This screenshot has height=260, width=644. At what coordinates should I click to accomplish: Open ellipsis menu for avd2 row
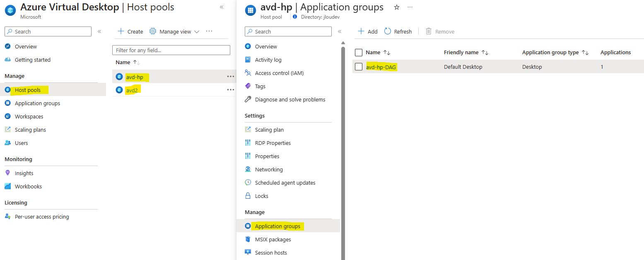pyautogui.click(x=231, y=90)
